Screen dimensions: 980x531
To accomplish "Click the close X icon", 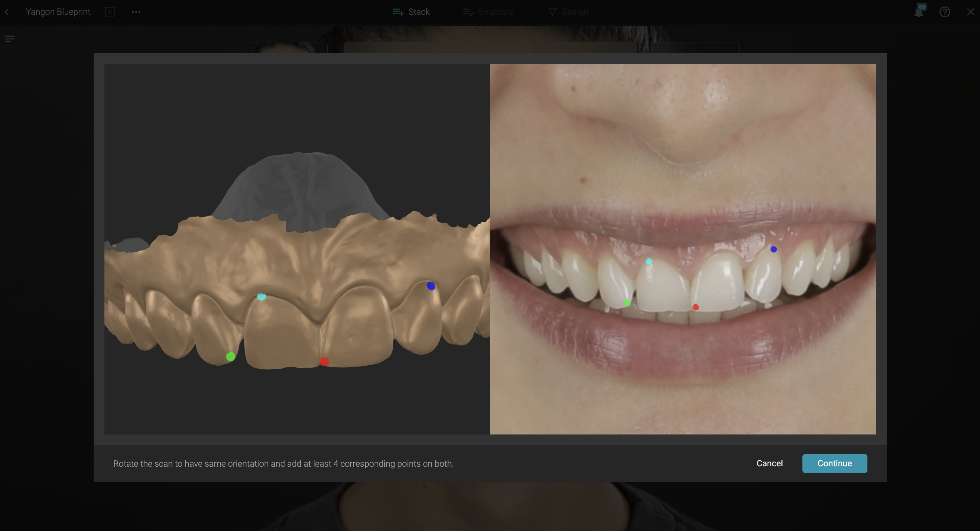I will [970, 12].
